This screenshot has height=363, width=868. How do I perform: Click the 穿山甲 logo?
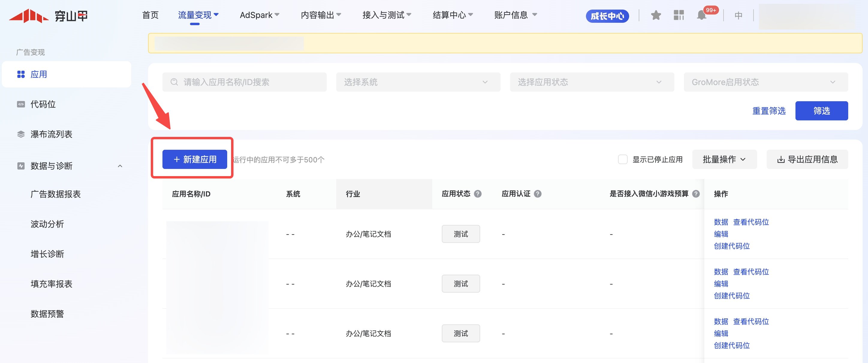[x=48, y=16]
